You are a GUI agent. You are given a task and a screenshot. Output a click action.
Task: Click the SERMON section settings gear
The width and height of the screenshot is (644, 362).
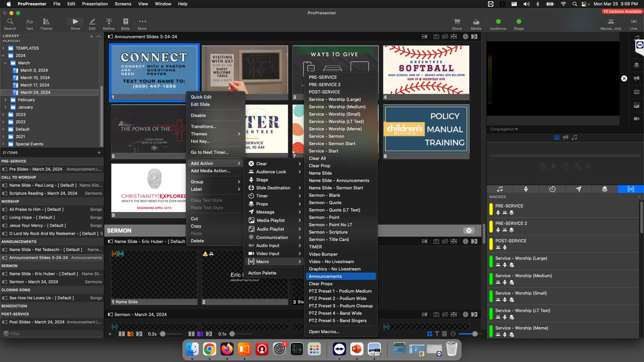[x=469, y=231]
